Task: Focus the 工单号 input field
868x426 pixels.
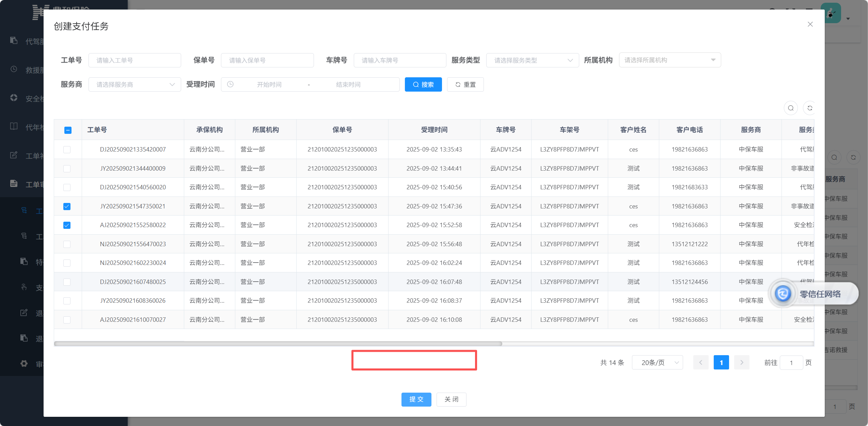Action: pyautogui.click(x=135, y=60)
